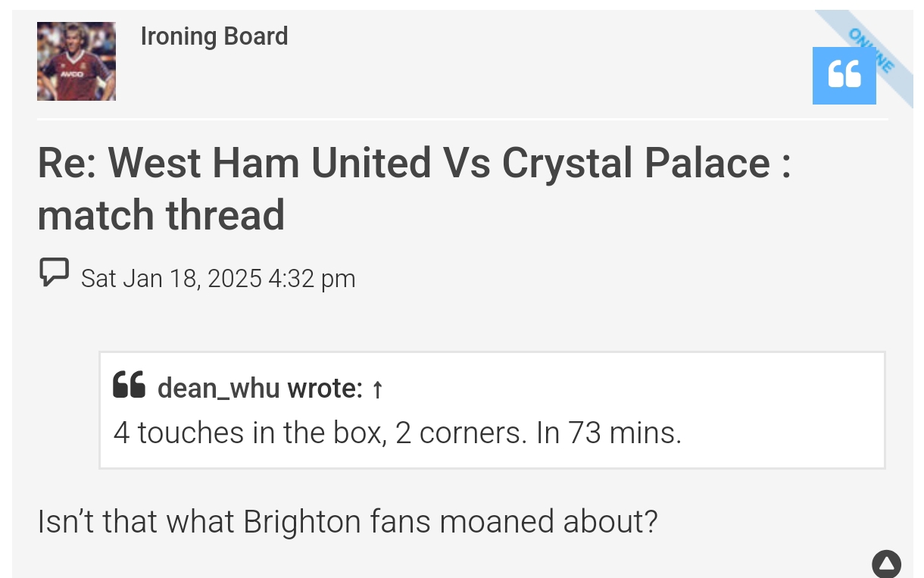Open Ironing Board's avatar picture
Image resolution: width=924 pixels, height=578 pixels.
(76, 61)
